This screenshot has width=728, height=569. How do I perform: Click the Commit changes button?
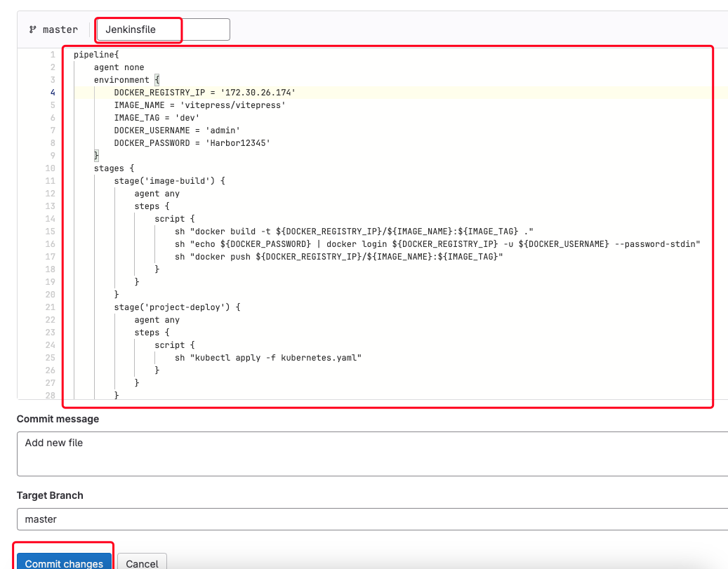pyautogui.click(x=63, y=563)
